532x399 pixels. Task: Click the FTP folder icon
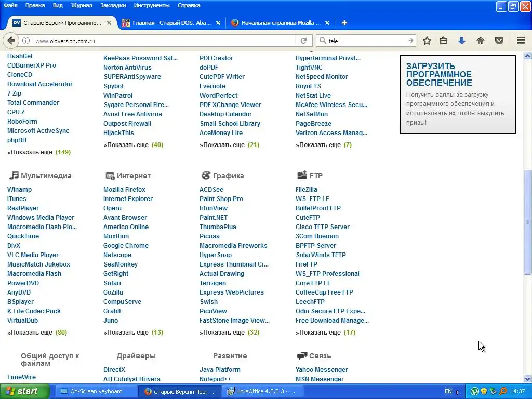coord(302,175)
